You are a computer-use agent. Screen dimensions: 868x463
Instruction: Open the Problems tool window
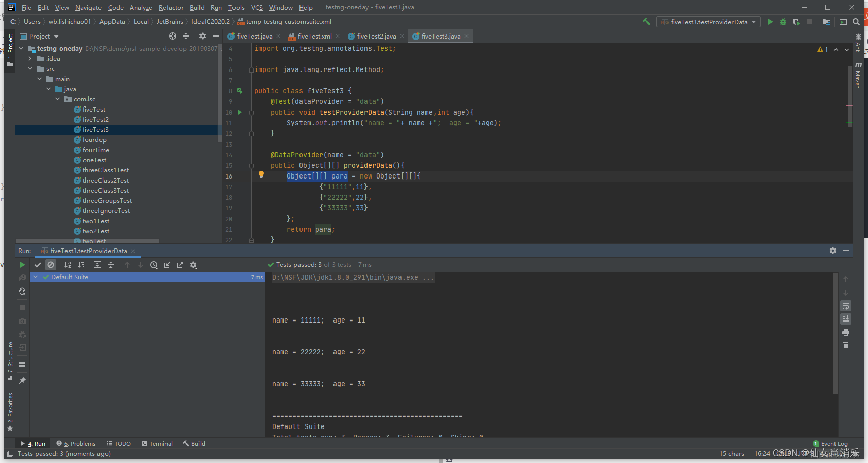[x=76, y=444]
